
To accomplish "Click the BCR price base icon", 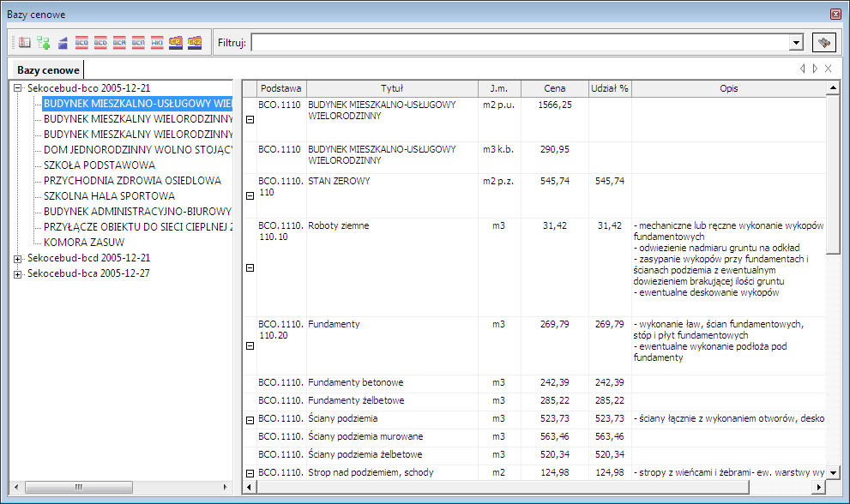I will click(138, 42).
